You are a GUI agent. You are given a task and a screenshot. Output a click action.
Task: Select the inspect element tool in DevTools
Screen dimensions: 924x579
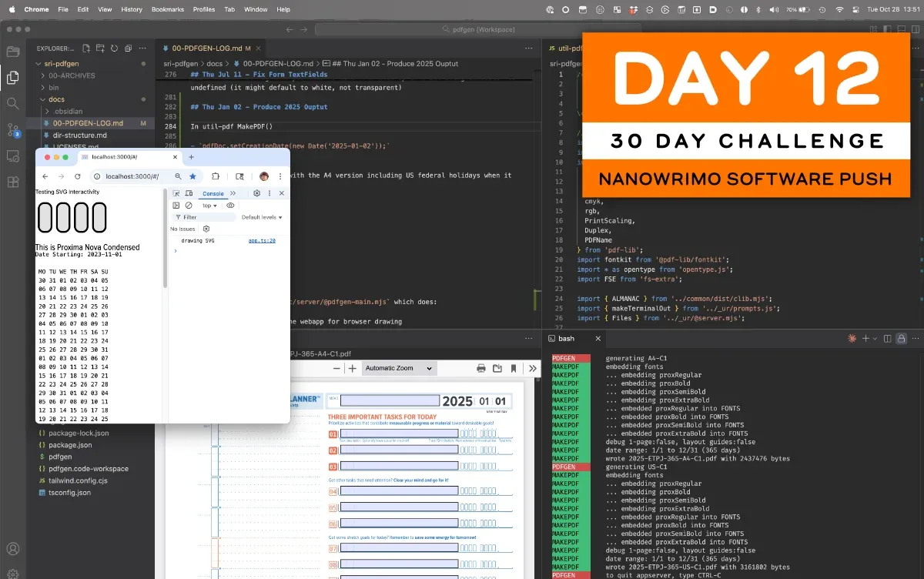pos(176,193)
